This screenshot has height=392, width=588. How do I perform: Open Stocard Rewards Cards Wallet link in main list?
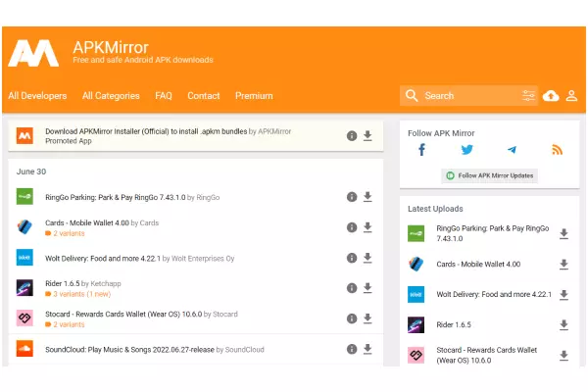click(x=123, y=314)
